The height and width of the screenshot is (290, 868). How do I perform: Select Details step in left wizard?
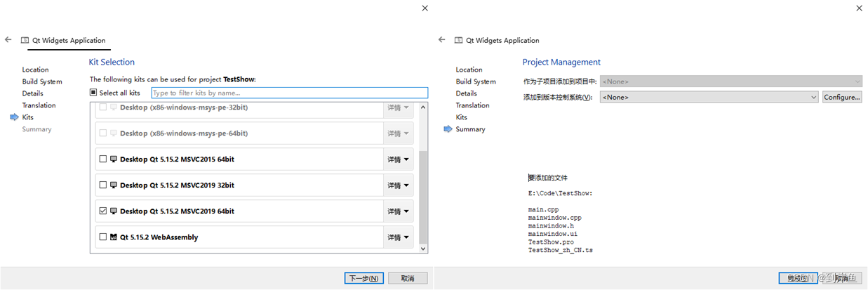[32, 93]
